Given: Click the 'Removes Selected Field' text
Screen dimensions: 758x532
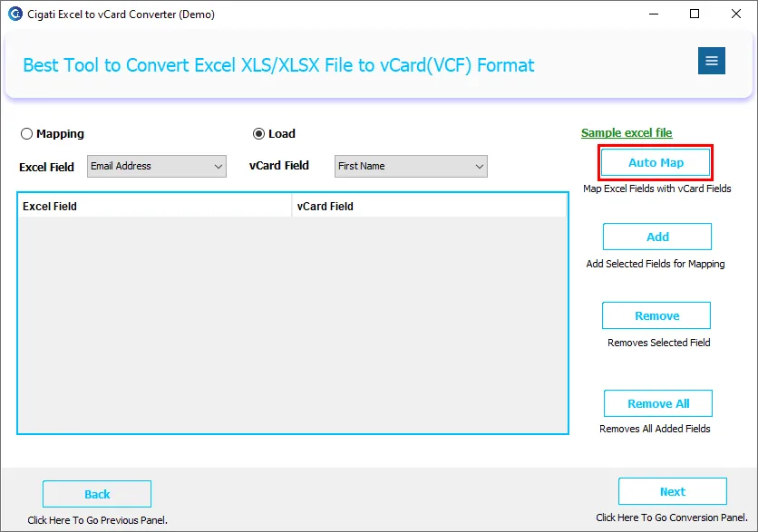Looking at the screenshot, I should [x=659, y=343].
